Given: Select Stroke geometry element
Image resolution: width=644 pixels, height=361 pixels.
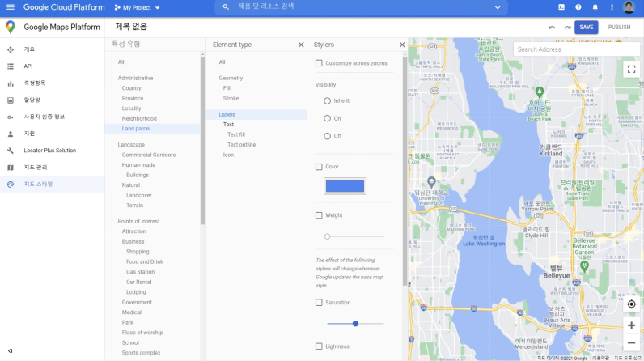Looking at the screenshot, I should [x=231, y=99].
